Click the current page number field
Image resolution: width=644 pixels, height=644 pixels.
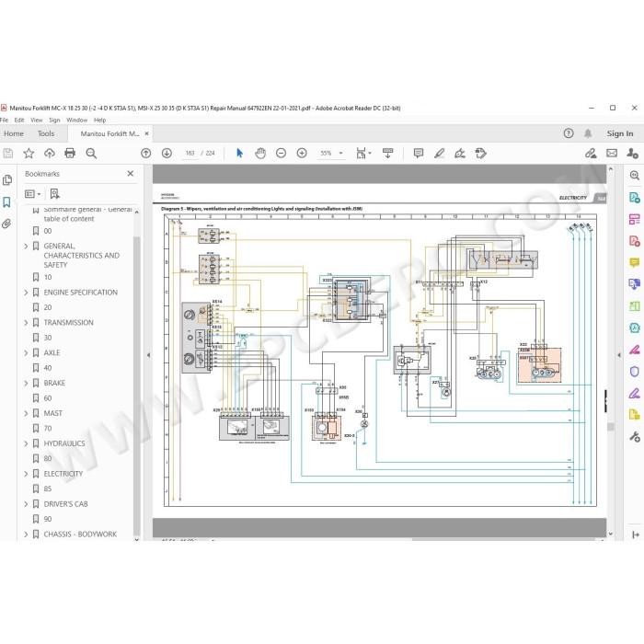pos(190,154)
